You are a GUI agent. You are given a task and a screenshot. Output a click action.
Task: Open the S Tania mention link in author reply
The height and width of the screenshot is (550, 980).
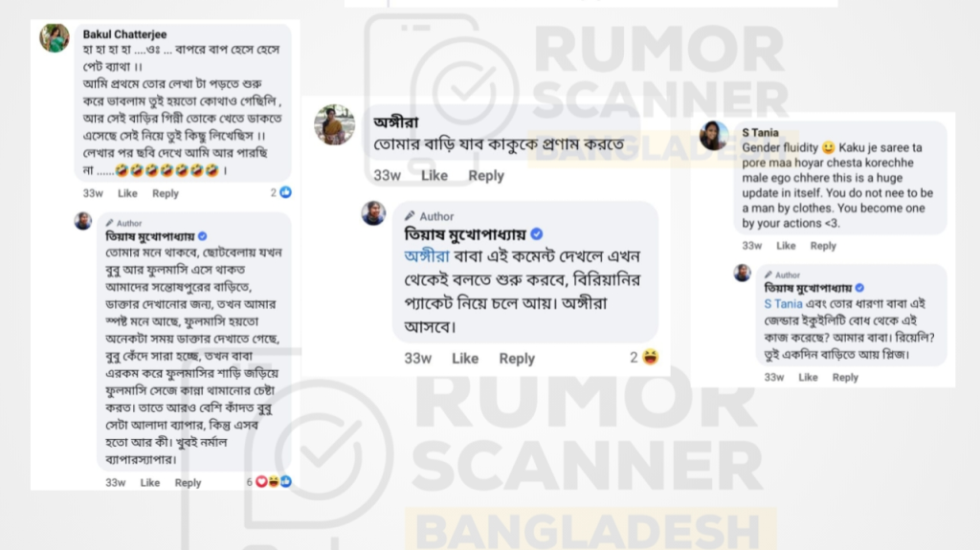pyautogui.click(x=783, y=304)
